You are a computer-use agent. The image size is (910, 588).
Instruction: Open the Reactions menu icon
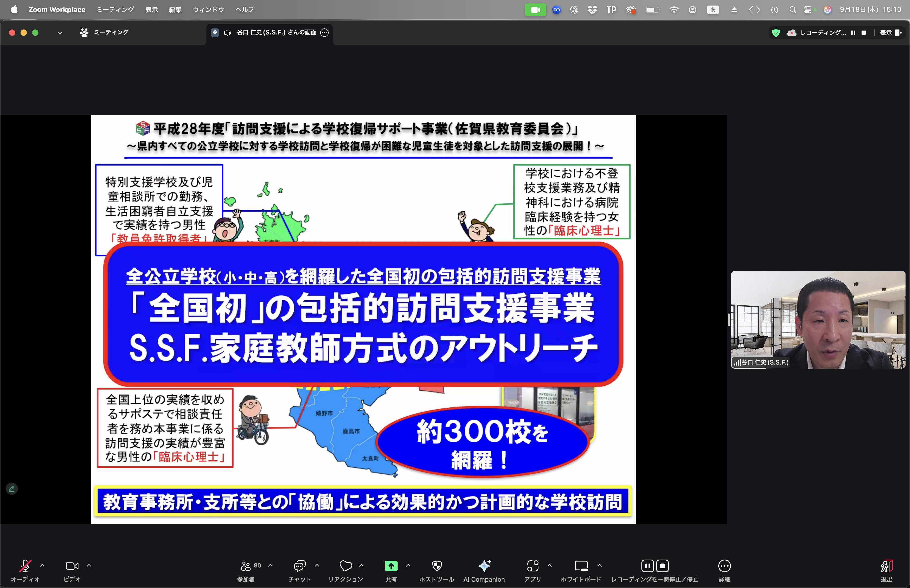point(345,566)
